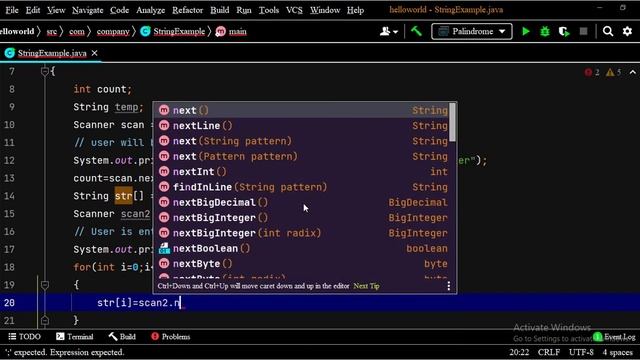Open the TODO tool window
The image size is (640, 360).
tap(24, 337)
